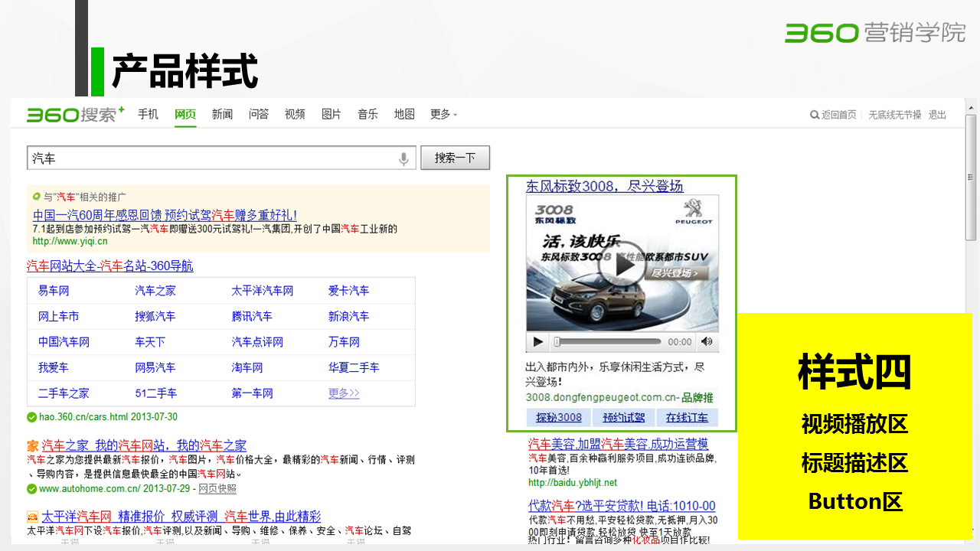
Task: Open the 汽车之家 我的汽车网站 result title
Action: point(144,445)
